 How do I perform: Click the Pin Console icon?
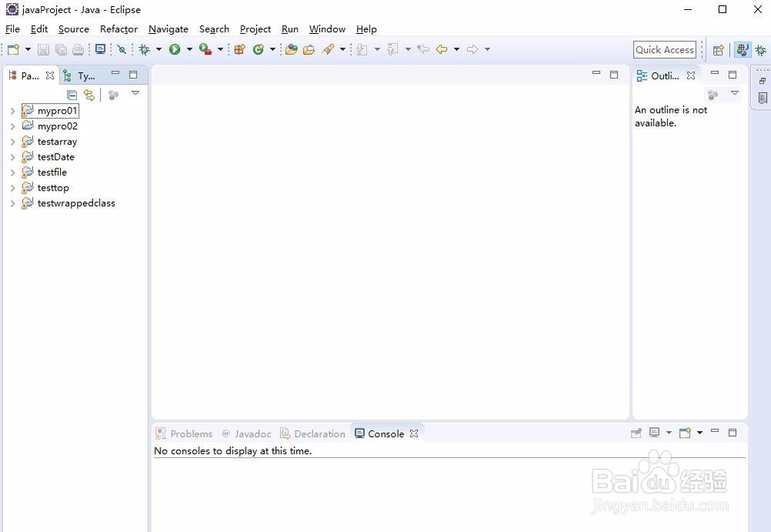[636, 433]
